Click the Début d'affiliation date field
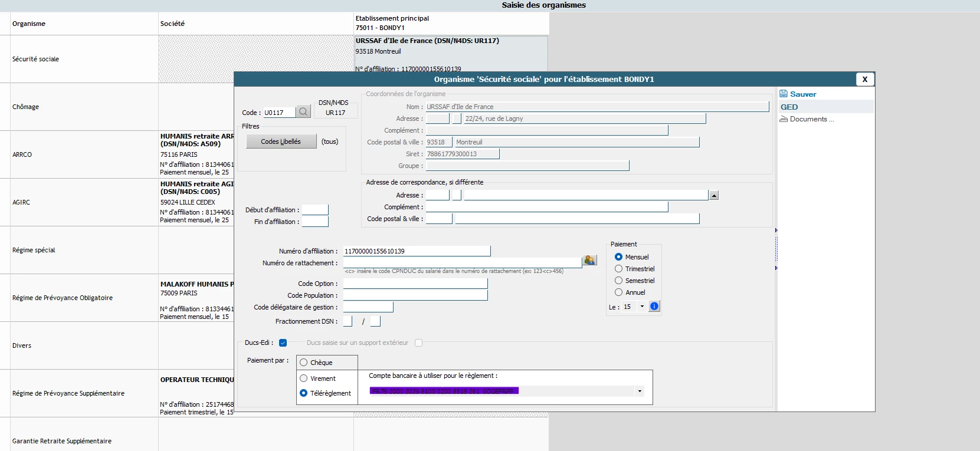The height and width of the screenshot is (451, 980). (x=315, y=210)
